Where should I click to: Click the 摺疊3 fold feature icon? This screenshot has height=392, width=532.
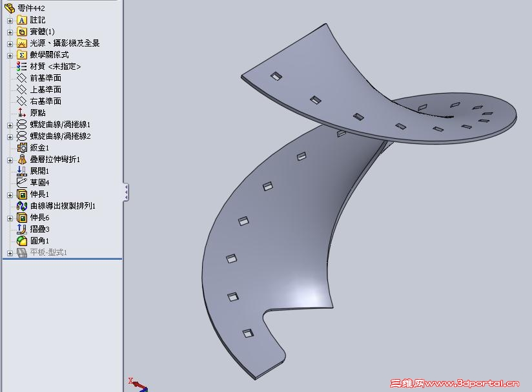point(22,229)
